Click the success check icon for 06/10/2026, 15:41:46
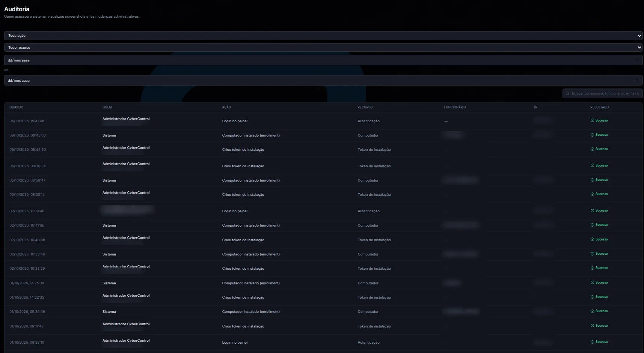644x353 pixels. [x=592, y=120]
